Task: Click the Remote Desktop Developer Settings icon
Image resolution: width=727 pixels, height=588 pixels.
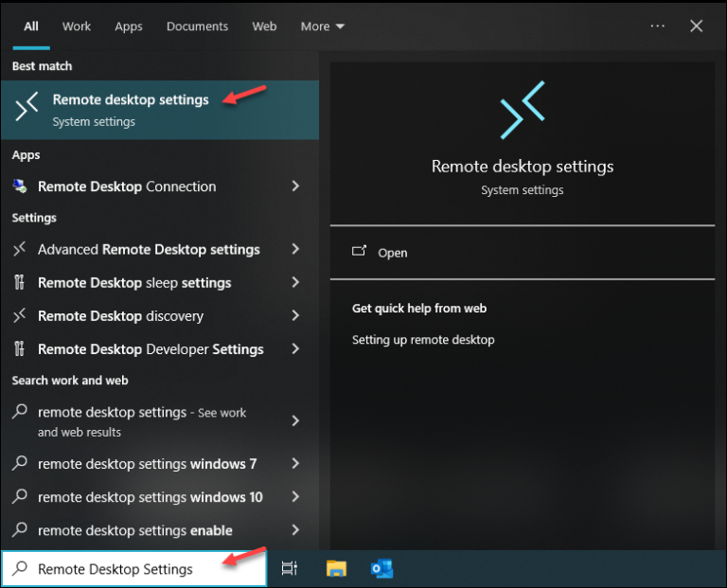Action: [20, 348]
